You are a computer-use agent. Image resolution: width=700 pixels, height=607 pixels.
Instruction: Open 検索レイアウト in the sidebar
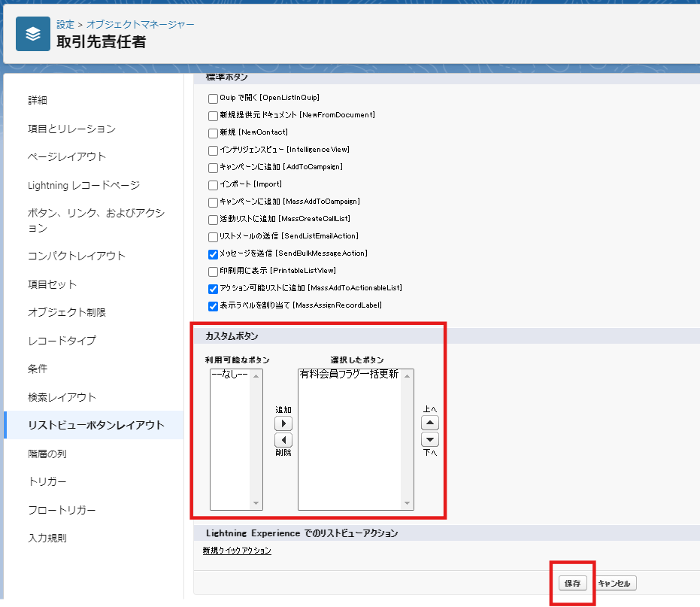tap(62, 397)
